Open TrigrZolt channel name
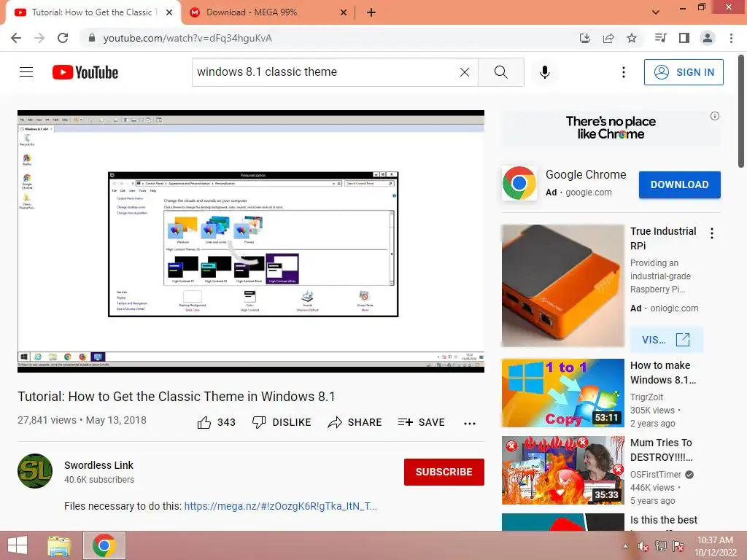Screen dimensions: 747x560 point(646,397)
